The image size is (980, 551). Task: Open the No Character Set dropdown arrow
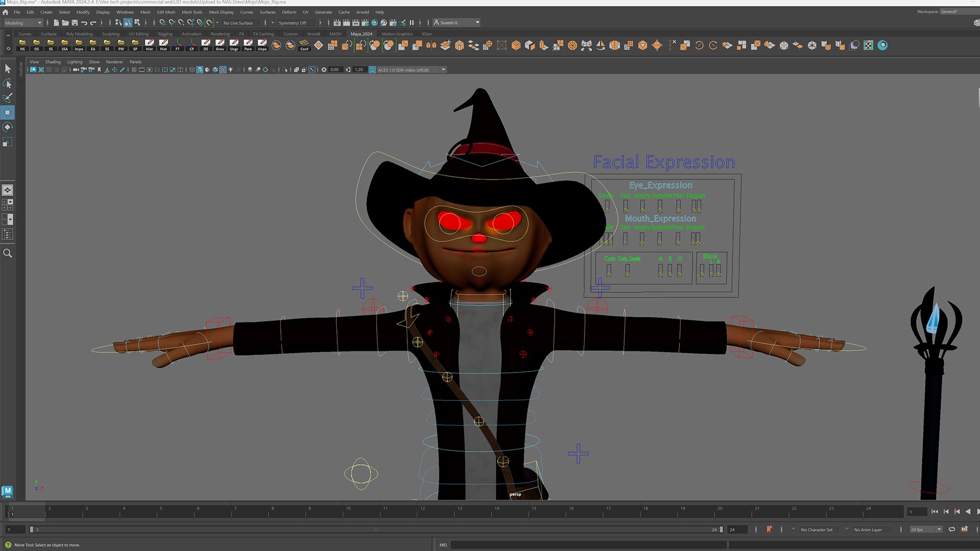[794, 530]
